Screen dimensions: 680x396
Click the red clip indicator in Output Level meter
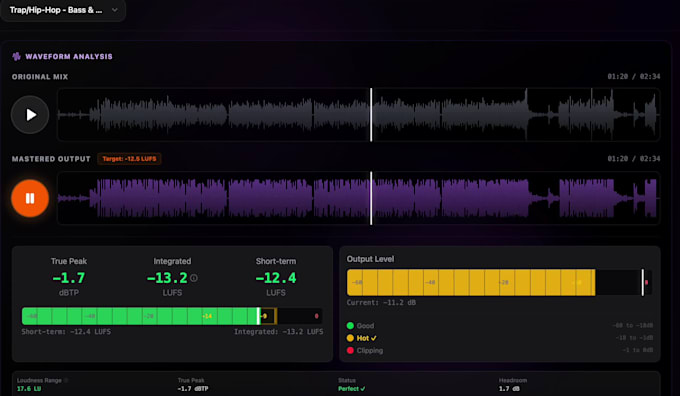(646, 282)
